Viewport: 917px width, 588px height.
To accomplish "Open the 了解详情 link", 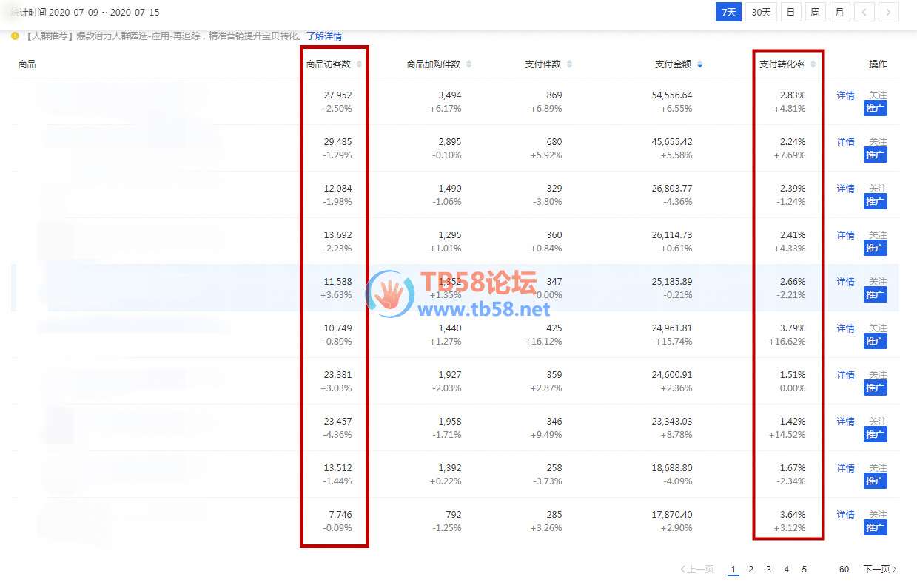I will [x=324, y=36].
